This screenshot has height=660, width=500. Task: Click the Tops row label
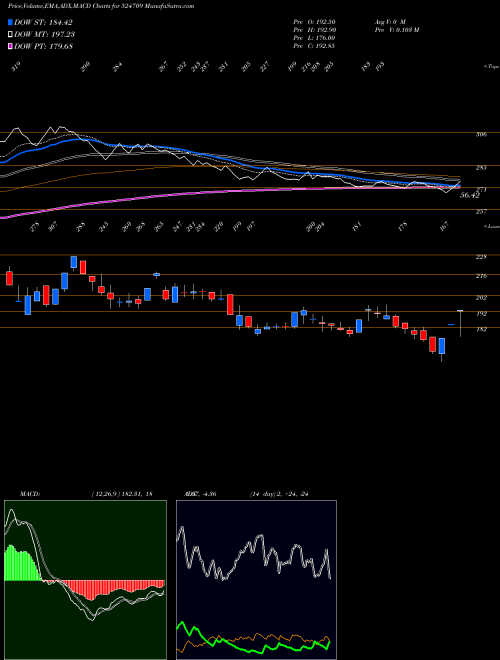click(x=491, y=67)
